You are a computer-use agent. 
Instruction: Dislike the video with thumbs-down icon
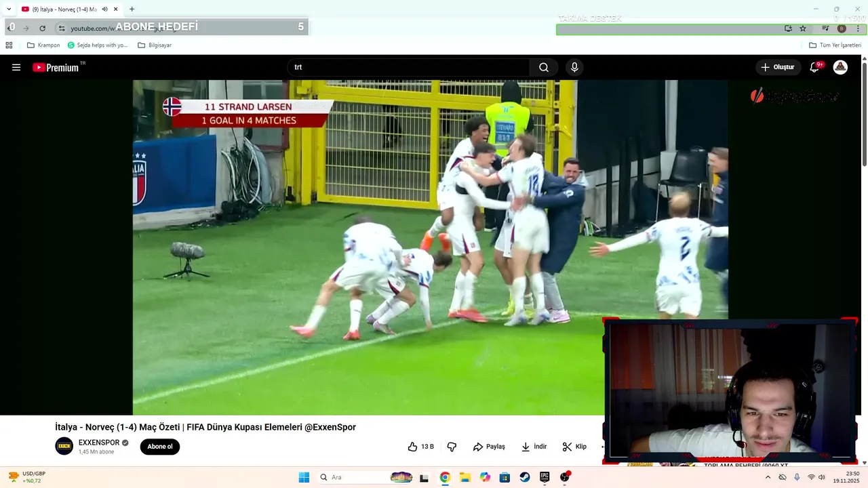(452, 447)
